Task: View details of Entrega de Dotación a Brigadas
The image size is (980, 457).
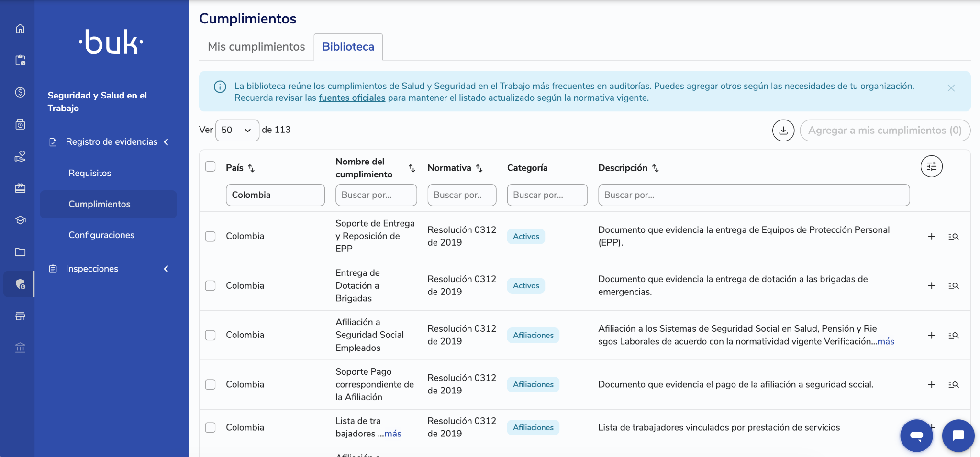Action: pos(954,286)
